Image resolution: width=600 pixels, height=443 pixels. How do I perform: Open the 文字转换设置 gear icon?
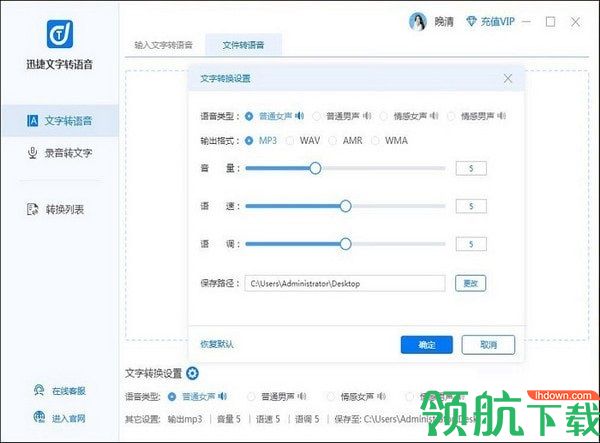[x=192, y=373]
